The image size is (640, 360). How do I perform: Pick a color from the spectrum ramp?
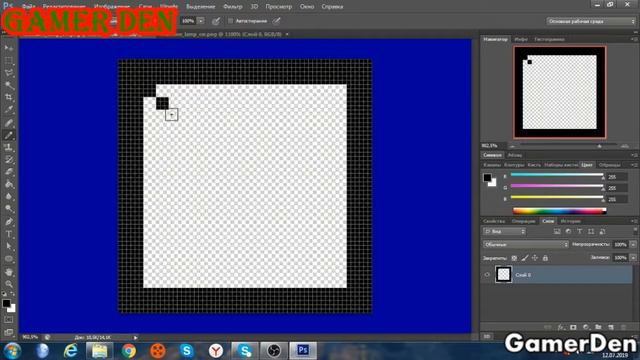click(559, 211)
